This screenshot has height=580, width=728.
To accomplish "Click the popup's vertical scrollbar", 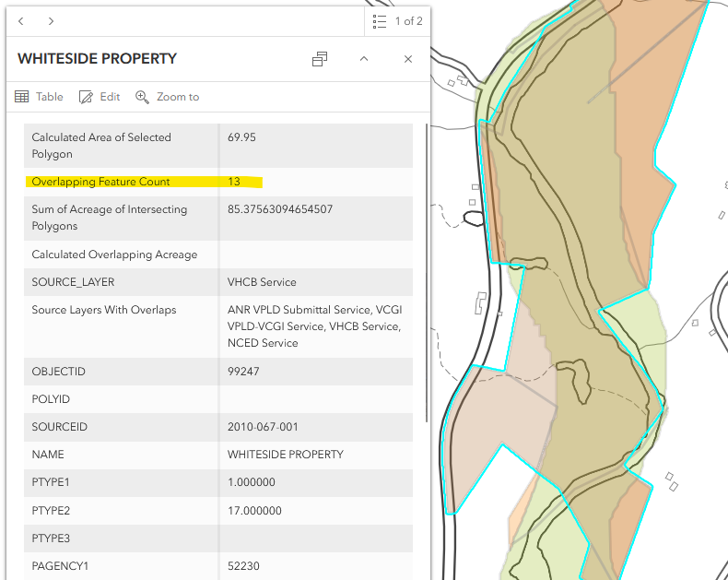I will [x=426, y=277].
